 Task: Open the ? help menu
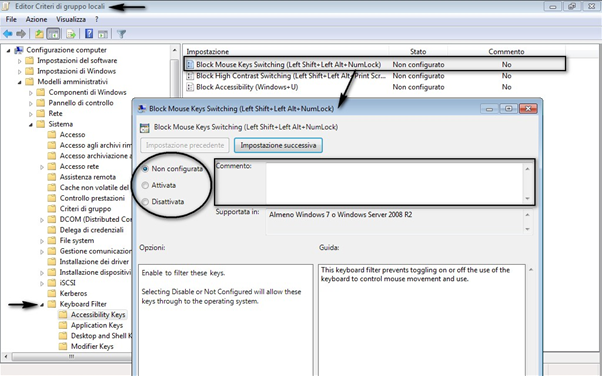coord(97,19)
